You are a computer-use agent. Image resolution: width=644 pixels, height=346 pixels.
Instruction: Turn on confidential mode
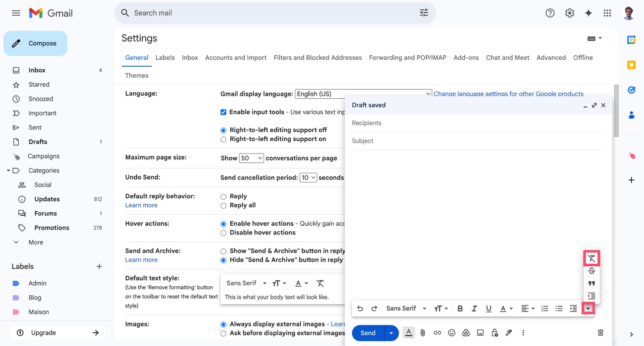(495, 333)
